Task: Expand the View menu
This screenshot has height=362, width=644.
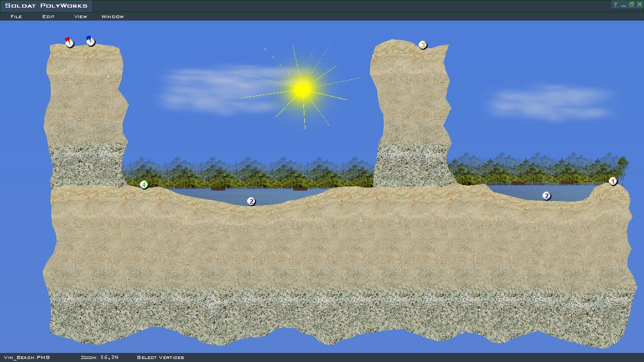Action: (x=80, y=17)
